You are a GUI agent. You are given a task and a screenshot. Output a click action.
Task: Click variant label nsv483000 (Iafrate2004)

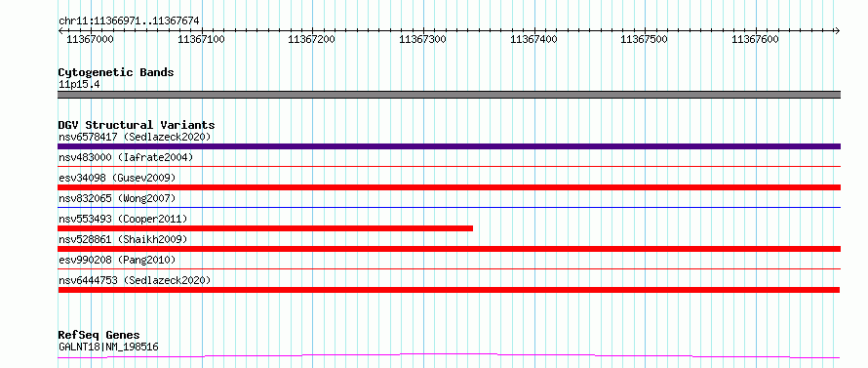click(x=126, y=157)
